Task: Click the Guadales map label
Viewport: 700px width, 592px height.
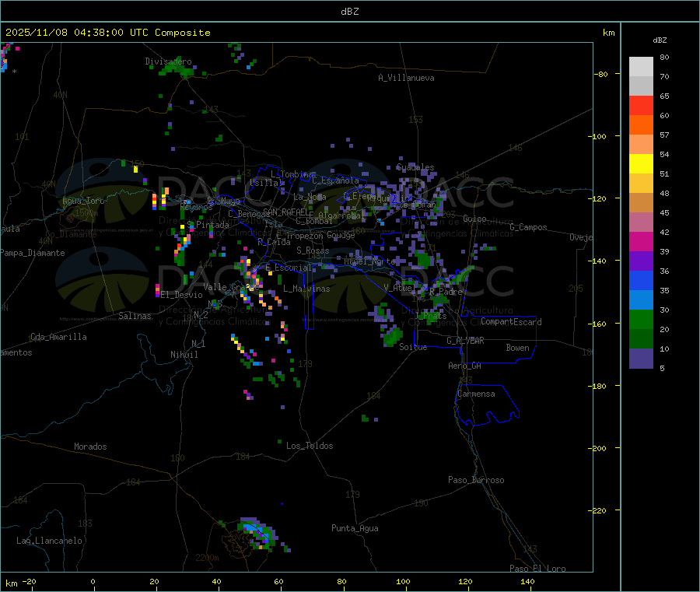Action: click(x=415, y=167)
